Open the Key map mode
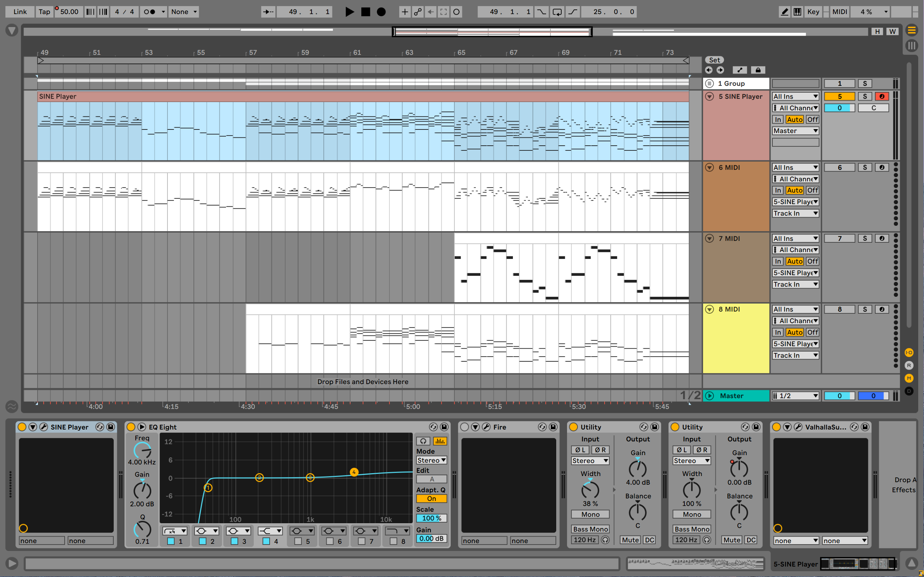The height and width of the screenshot is (577, 924). [x=813, y=12]
